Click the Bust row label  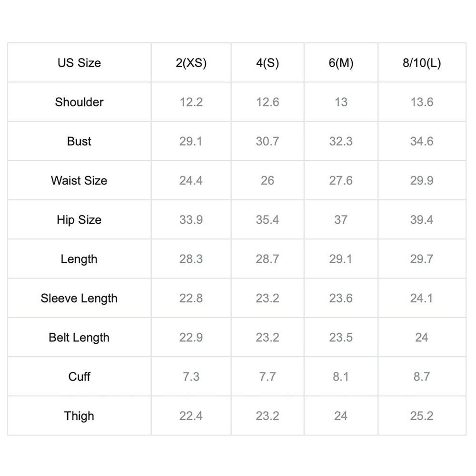click(79, 141)
